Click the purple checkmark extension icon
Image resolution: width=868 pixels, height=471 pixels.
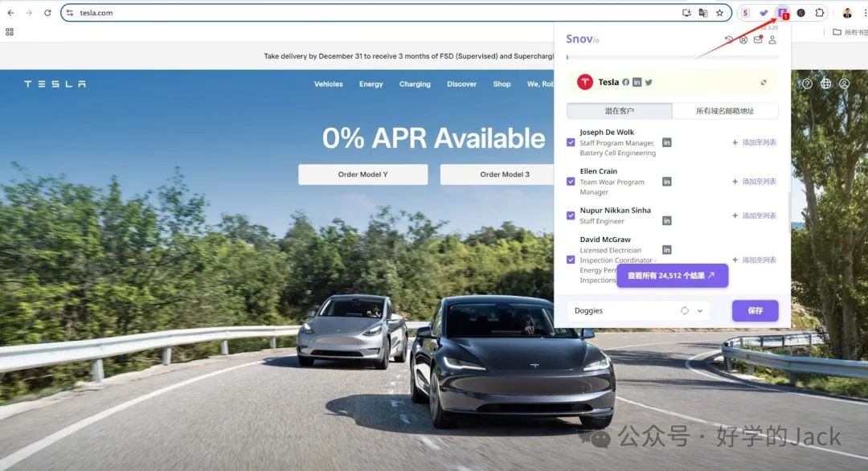(x=764, y=13)
